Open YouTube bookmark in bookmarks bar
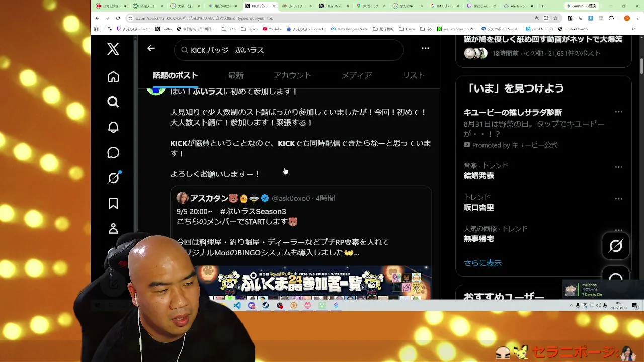 pos(272,29)
